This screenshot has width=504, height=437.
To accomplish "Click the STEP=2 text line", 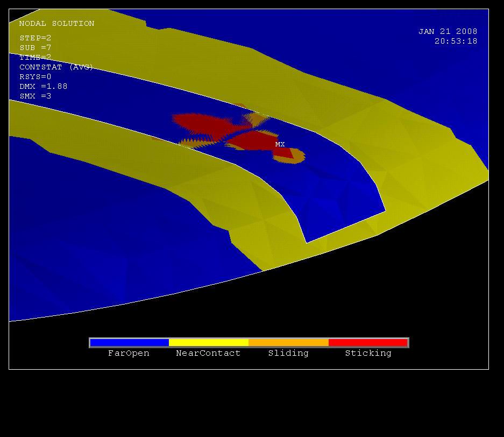I will [36, 38].
